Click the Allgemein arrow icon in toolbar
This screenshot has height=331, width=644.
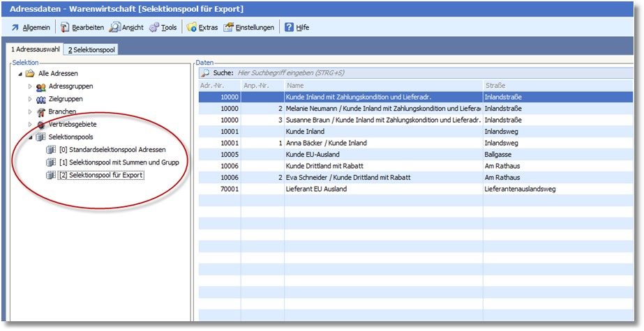click(15, 28)
